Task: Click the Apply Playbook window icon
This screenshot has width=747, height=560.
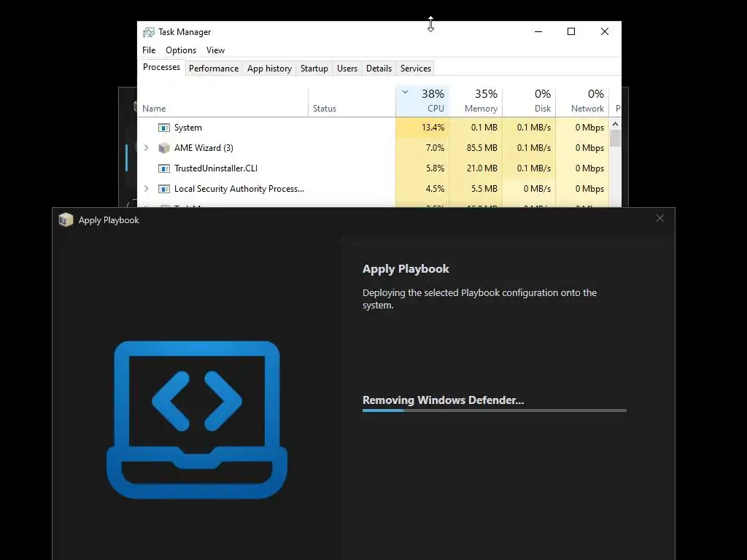Action: pos(66,220)
